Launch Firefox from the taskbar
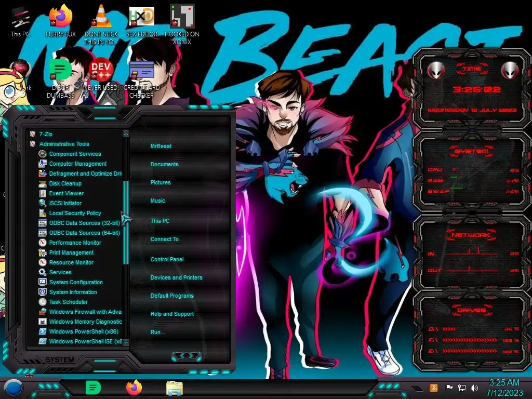This screenshot has width=532, height=399. pos(134,388)
